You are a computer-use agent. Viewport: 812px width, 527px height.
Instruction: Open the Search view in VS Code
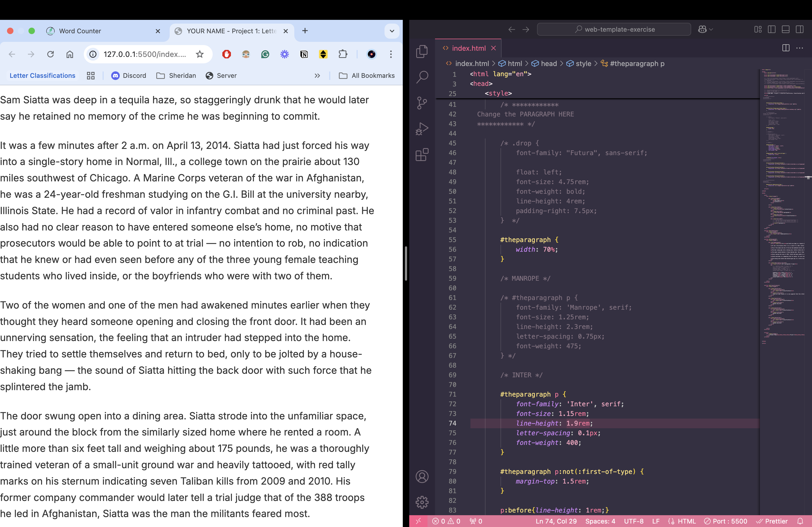(422, 77)
